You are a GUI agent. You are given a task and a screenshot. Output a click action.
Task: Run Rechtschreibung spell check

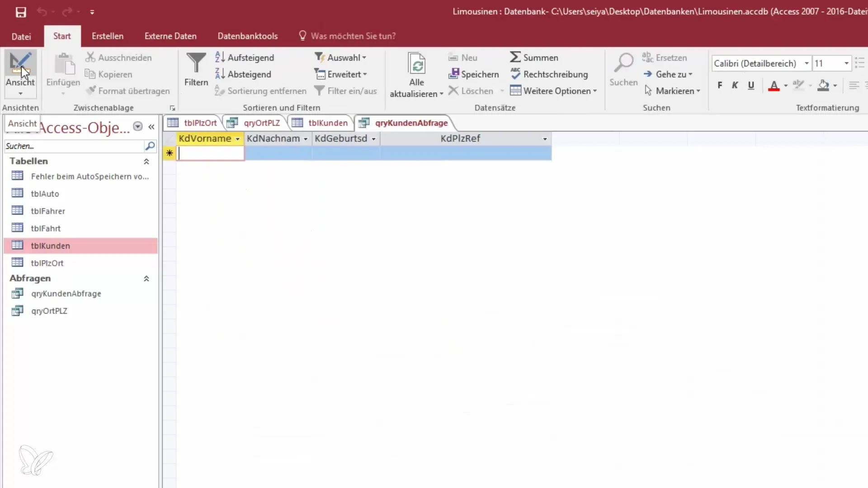pos(549,74)
